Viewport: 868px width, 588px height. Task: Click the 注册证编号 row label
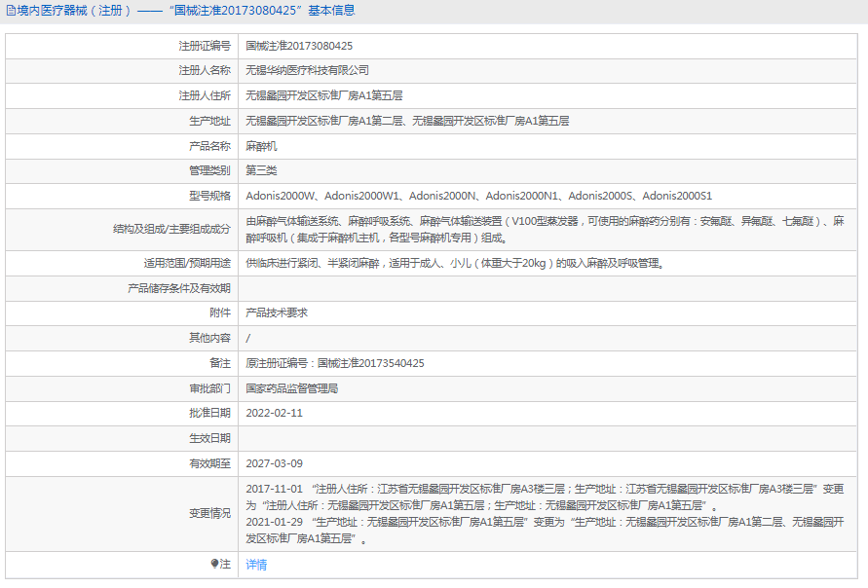pyautogui.click(x=205, y=46)
